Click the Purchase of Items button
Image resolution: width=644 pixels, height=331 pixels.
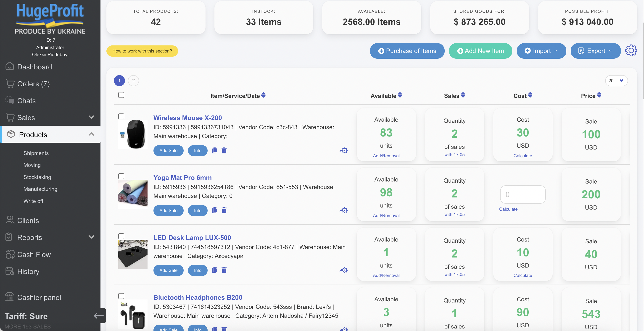[x=407, y=51]
